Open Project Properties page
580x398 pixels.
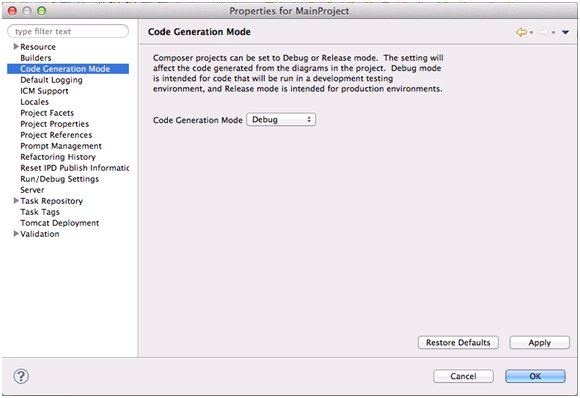(x=55, y=124)
